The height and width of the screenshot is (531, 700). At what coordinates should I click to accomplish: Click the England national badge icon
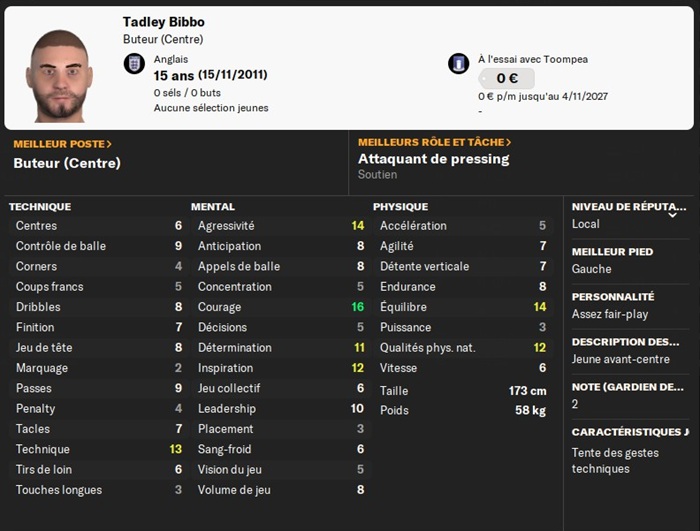coord(134,64)
